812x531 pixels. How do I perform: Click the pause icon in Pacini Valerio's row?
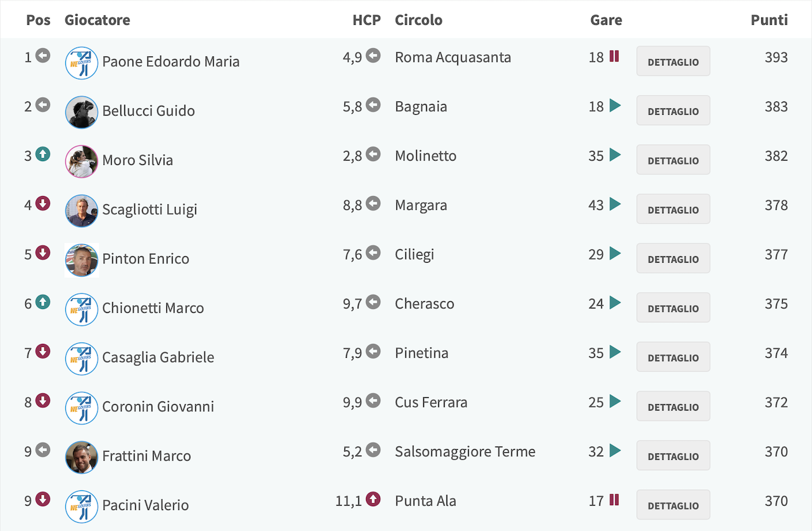click(614, 499)
